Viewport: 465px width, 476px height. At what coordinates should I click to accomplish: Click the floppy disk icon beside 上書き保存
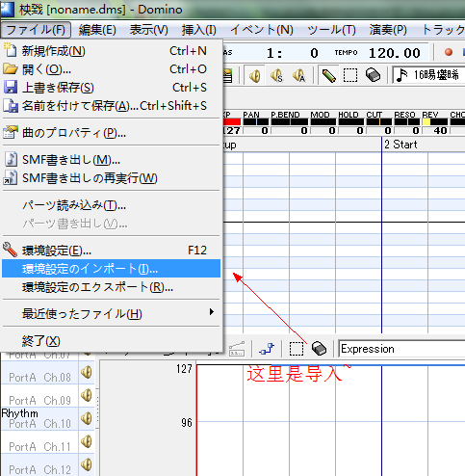point(11,87)
